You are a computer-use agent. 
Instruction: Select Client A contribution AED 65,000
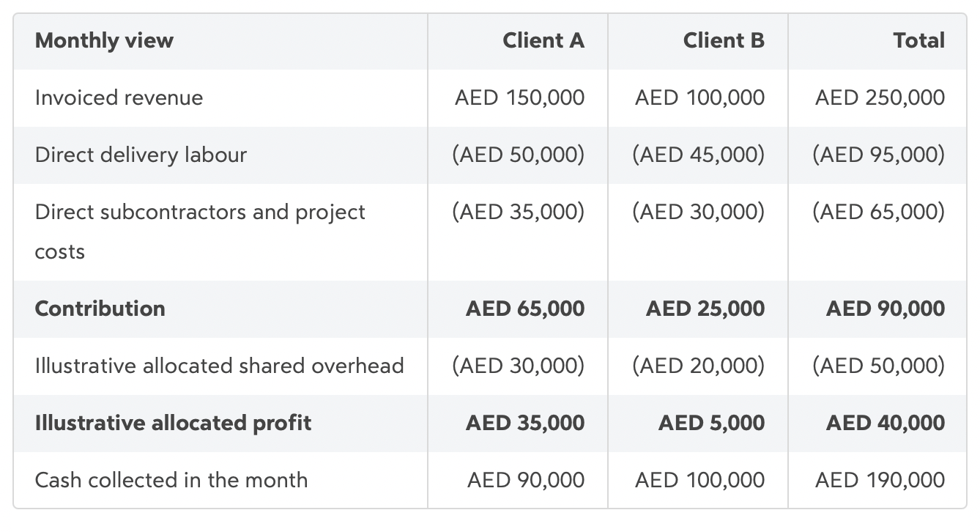525,309
